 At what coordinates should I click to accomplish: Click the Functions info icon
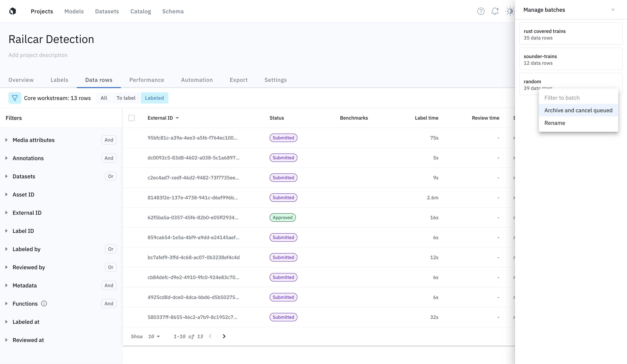click(x=44, y=304)
